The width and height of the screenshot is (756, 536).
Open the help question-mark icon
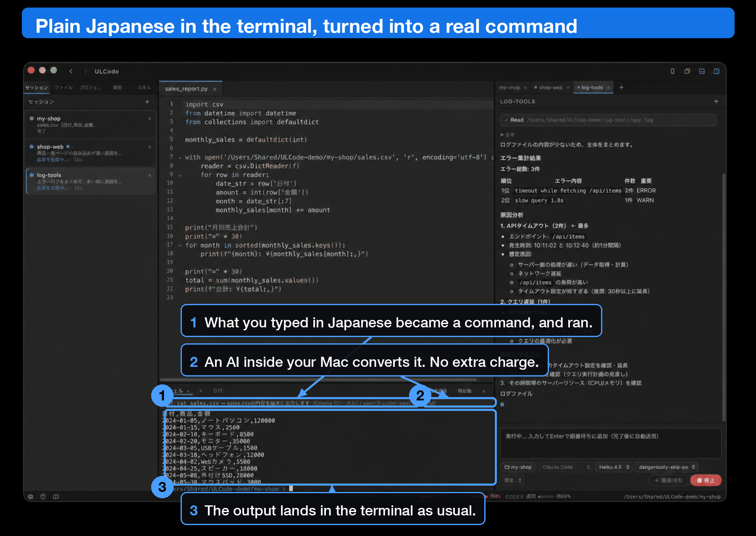pos(43,497)
